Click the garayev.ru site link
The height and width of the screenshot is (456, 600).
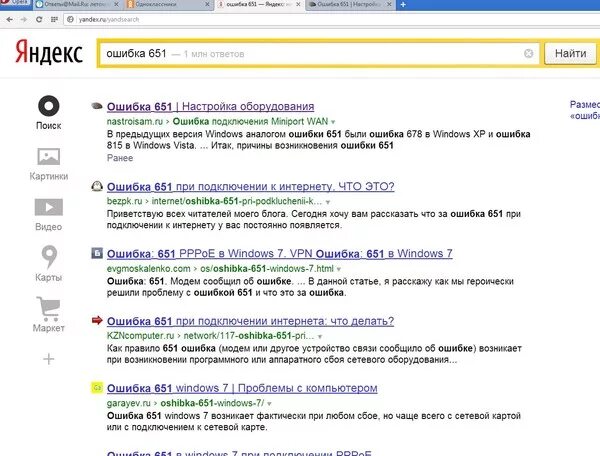pos(129,403)
